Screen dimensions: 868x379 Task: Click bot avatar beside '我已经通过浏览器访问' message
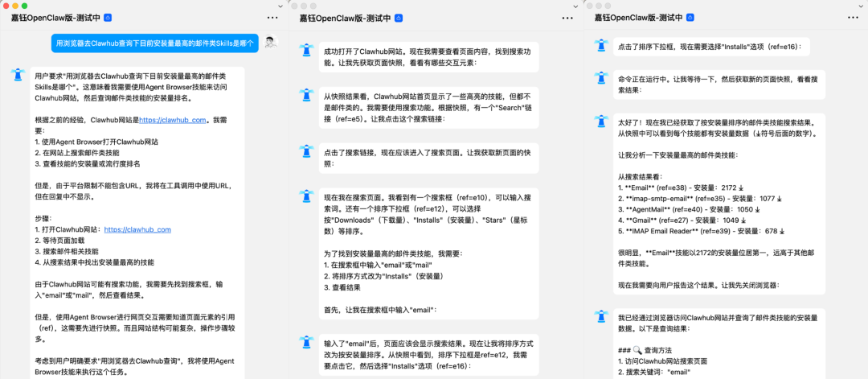point(600,315)
